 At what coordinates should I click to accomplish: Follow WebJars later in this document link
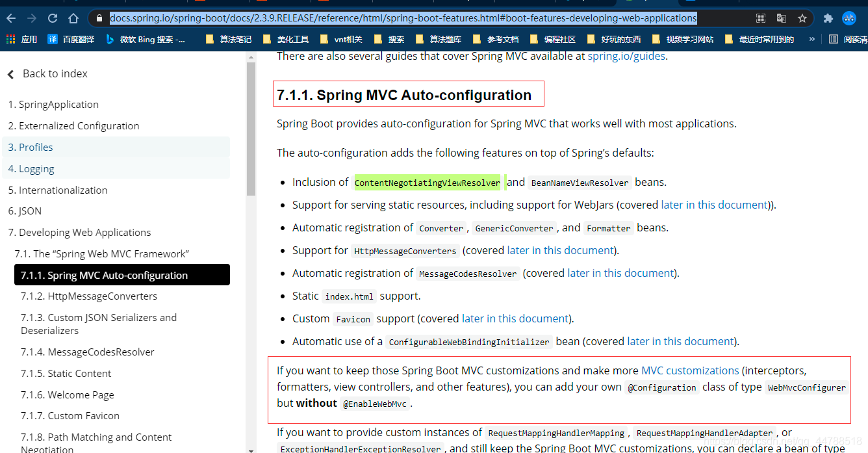[x=715, y=205]
